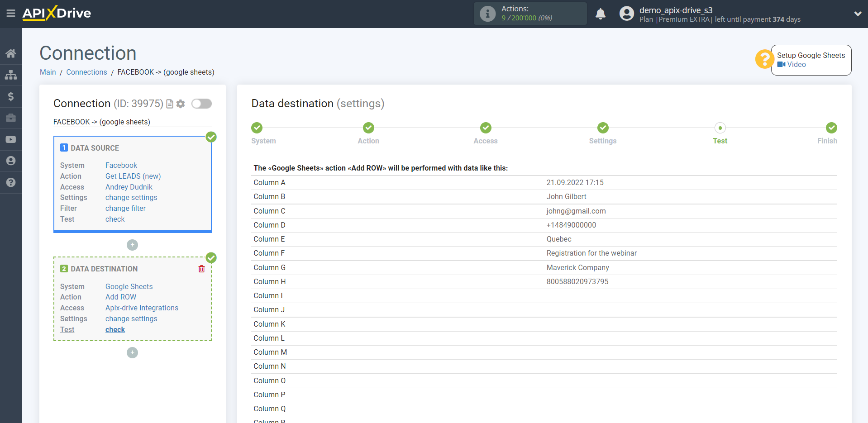This screenshot has width=868, height=423.
Task: Select the John Gilbert value
Action: coord(566,197)
